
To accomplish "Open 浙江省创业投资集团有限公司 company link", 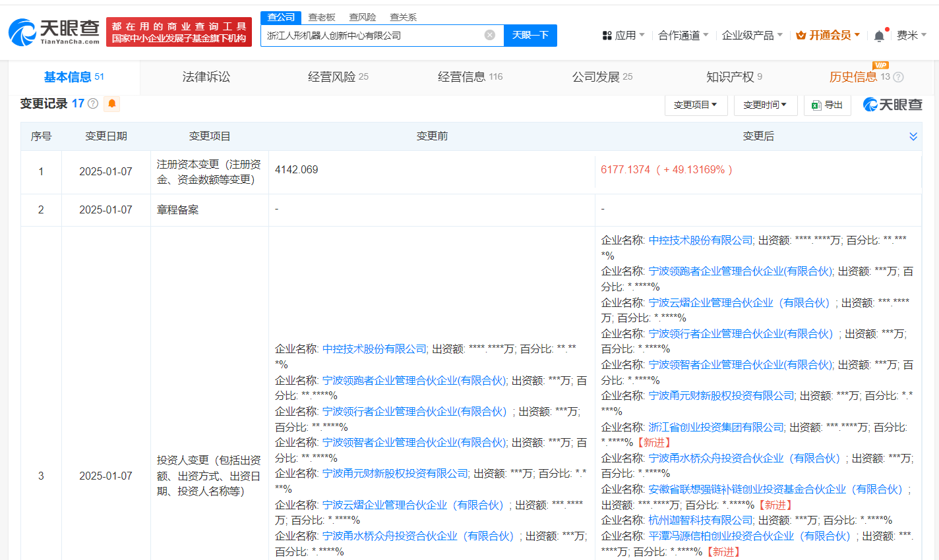I will (716, 427).
